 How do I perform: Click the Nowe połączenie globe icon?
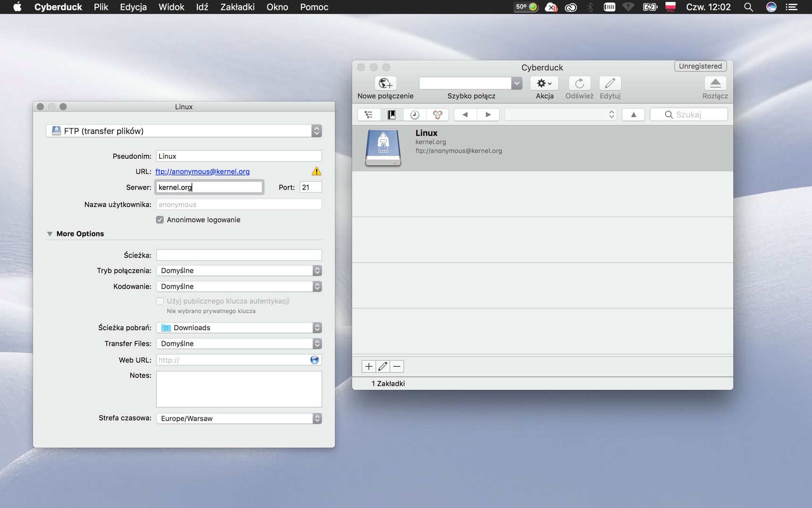coord(385,83)
